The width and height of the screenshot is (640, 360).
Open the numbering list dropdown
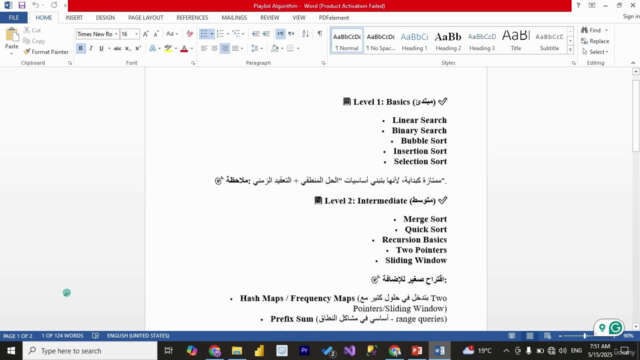point(227,34)
